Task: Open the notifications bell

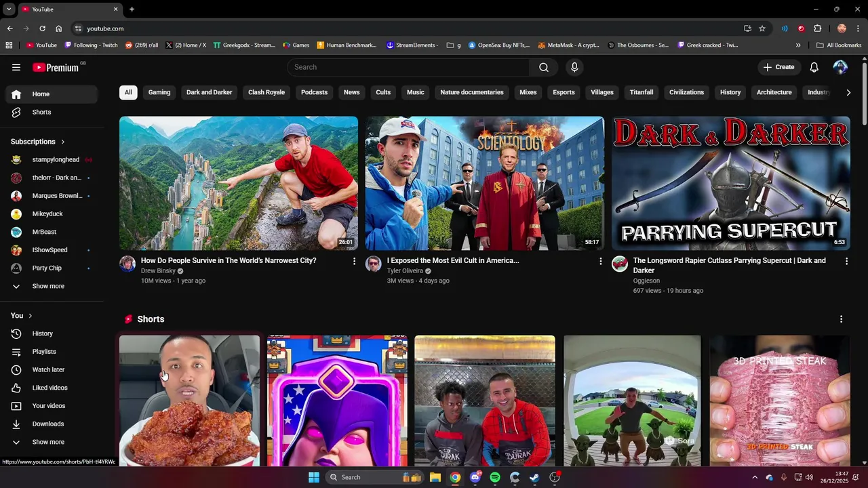Action: point(814,67)
